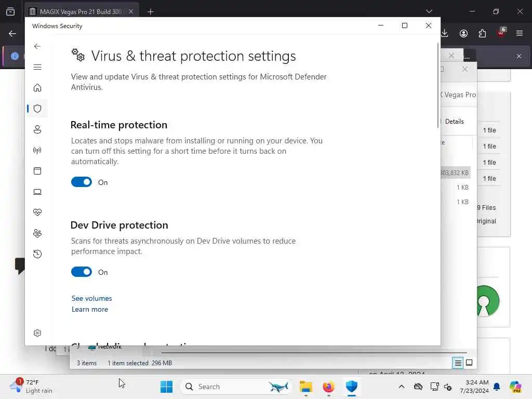This screenshot has height=399, width=532.
Task: Switch File Explorer to large icons view
Action: pos(469,363)
